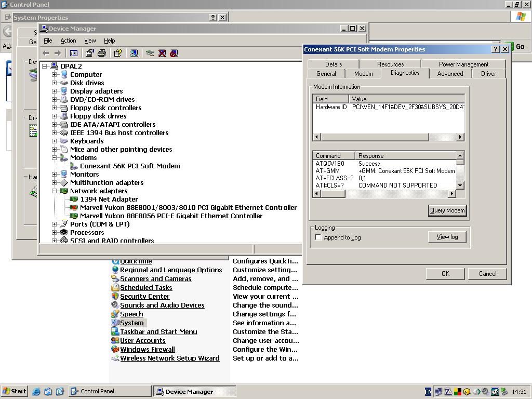Viewport: 532px width, 399px height.
Task: Click the context help question button in modem dialog
Action: tap(496, 49)
